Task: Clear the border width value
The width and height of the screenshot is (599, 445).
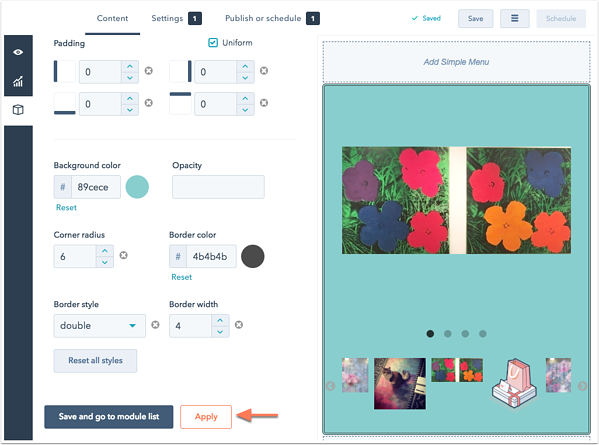Action: [x=239, y=325]
